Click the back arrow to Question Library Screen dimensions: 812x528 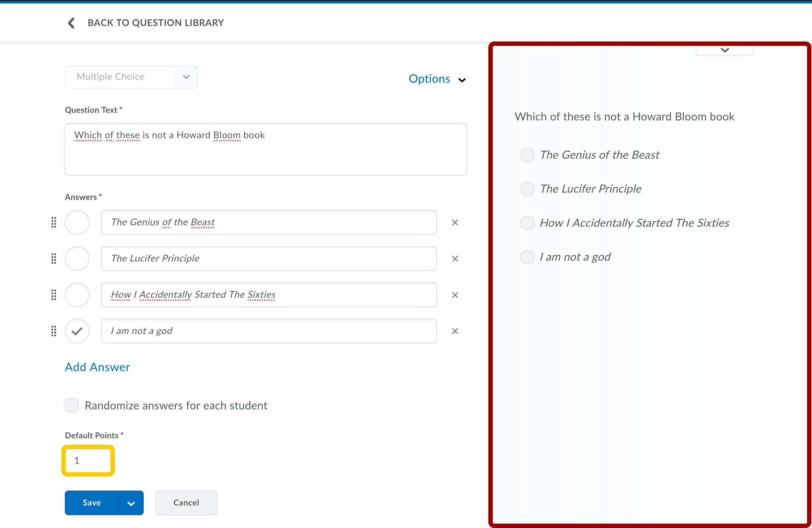71,23
